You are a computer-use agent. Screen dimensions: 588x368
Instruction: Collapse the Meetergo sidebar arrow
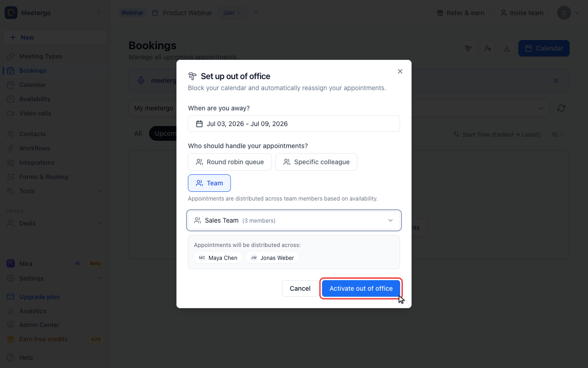pos(99,13)
